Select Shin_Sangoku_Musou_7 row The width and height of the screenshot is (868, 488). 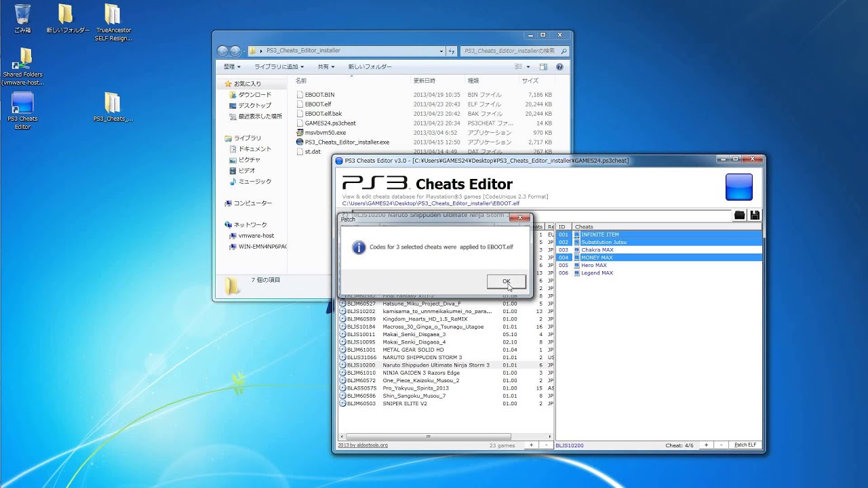[x=446, y=396]
